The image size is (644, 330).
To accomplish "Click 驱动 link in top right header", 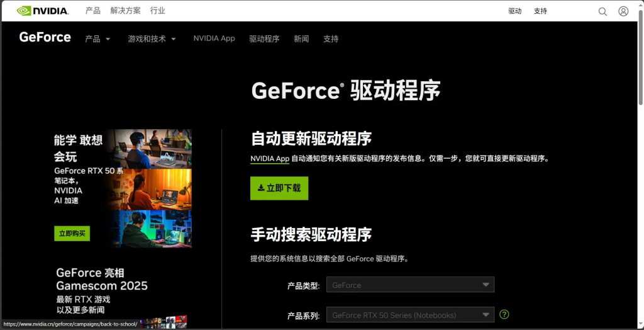I will tap(515, 11).
